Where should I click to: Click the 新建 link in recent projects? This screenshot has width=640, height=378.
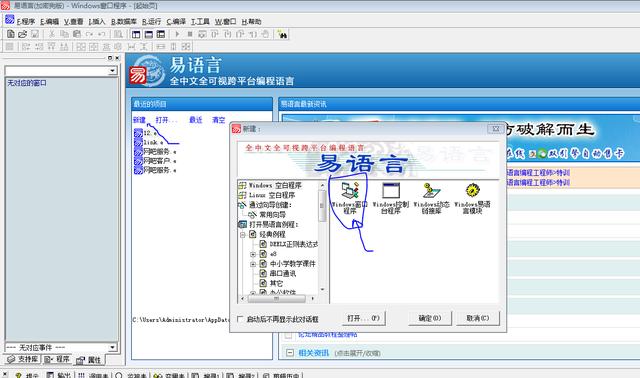139,120
